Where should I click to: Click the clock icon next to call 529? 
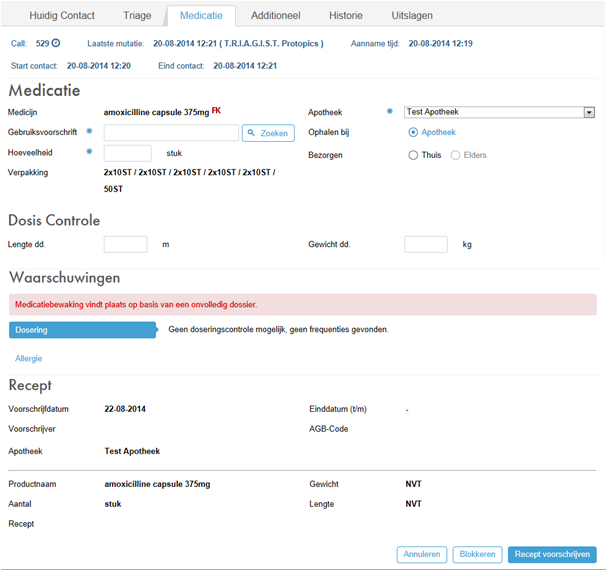tap(56, 43)
